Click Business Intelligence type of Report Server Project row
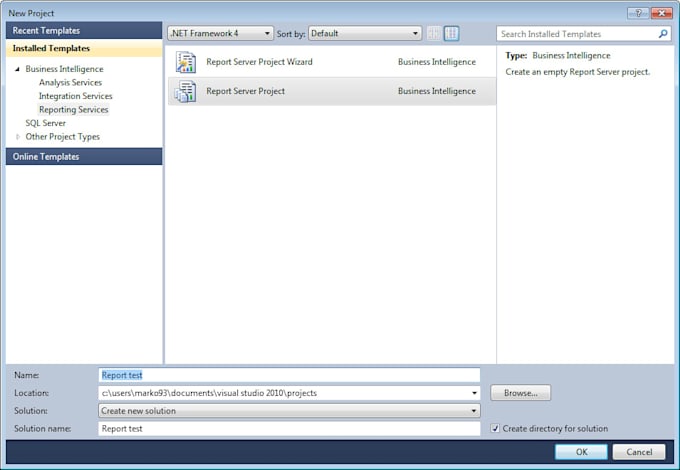This screenshot has width=680, height=470. click(437, 91)
